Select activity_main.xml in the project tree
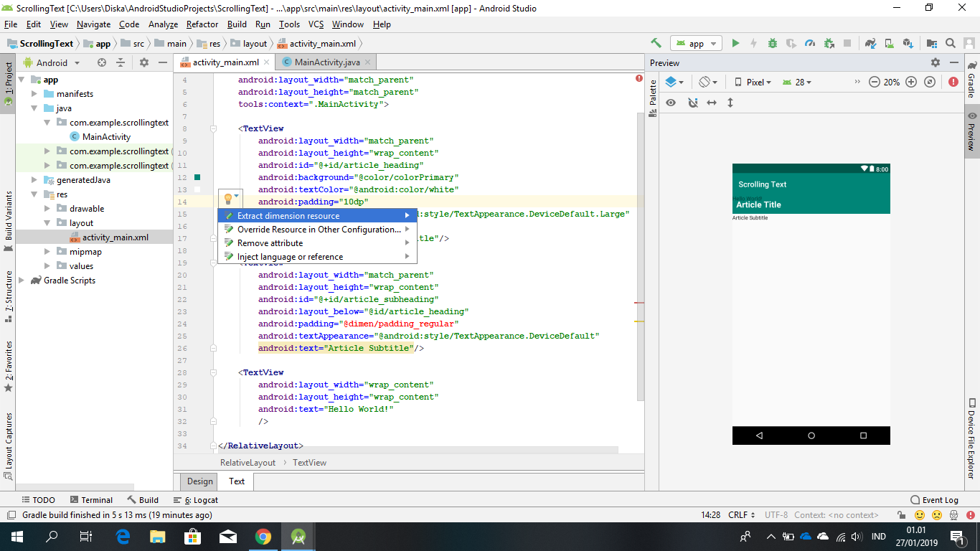 [x=116, y=237]
